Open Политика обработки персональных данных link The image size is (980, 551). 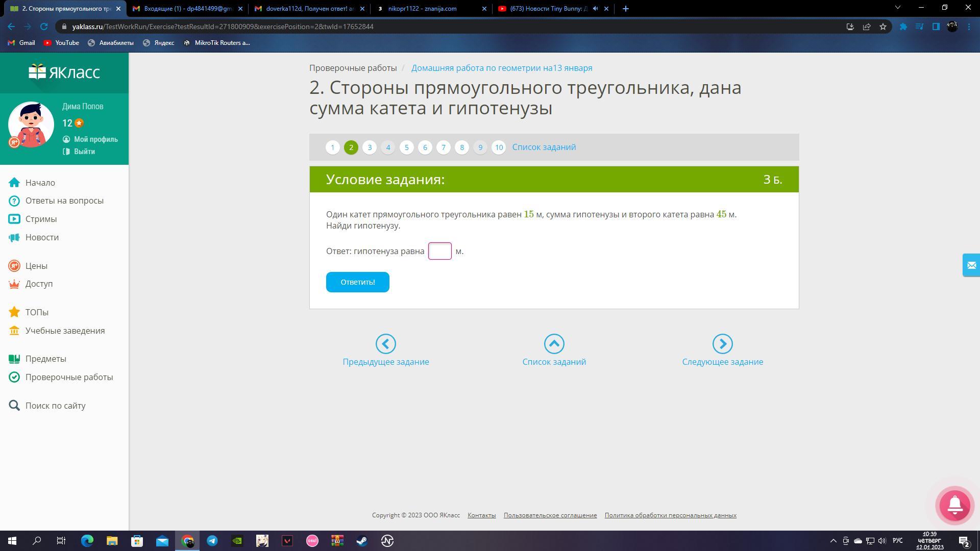click(x=671, y=515)
